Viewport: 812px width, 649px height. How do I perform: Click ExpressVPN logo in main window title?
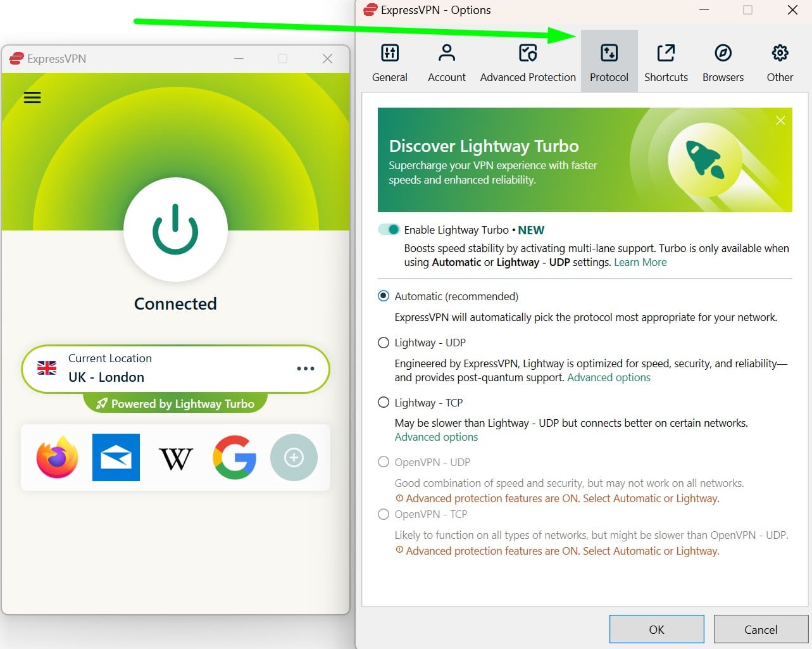click(x=16, y=58)
